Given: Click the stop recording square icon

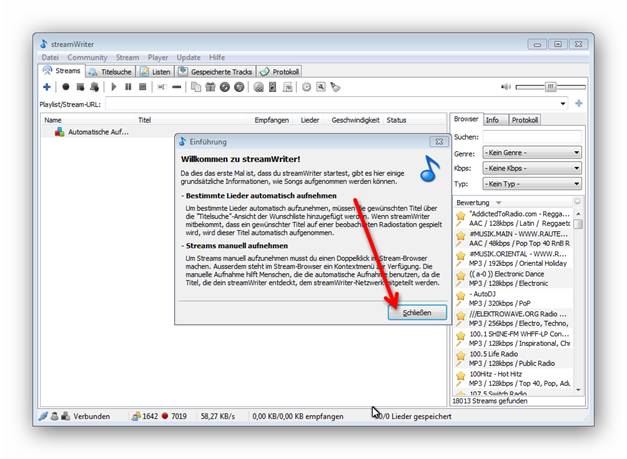Looking at the screenshot, I should coord(80,87).
